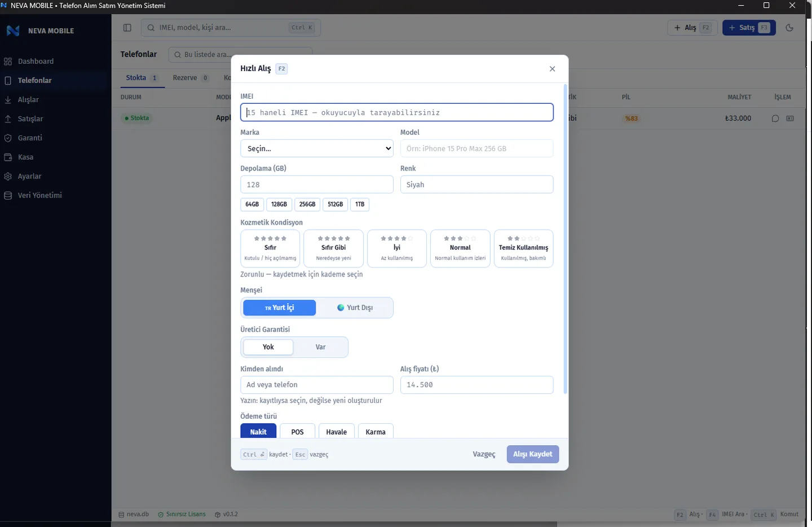Click the Kimden alındı field
The image size is (812, 527).
pyautogui.click(x=316, y=385)
